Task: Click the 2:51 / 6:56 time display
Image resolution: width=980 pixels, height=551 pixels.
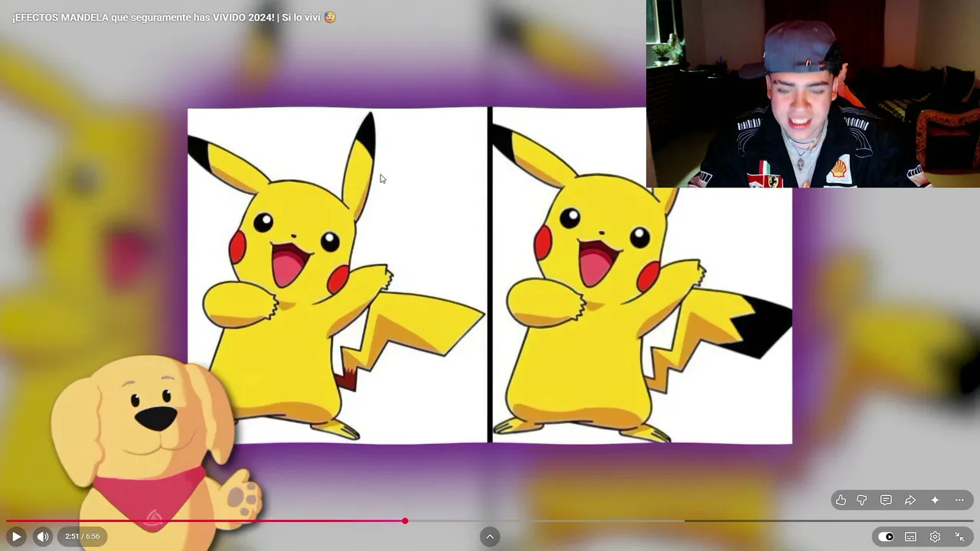Action: coord(83,536)
